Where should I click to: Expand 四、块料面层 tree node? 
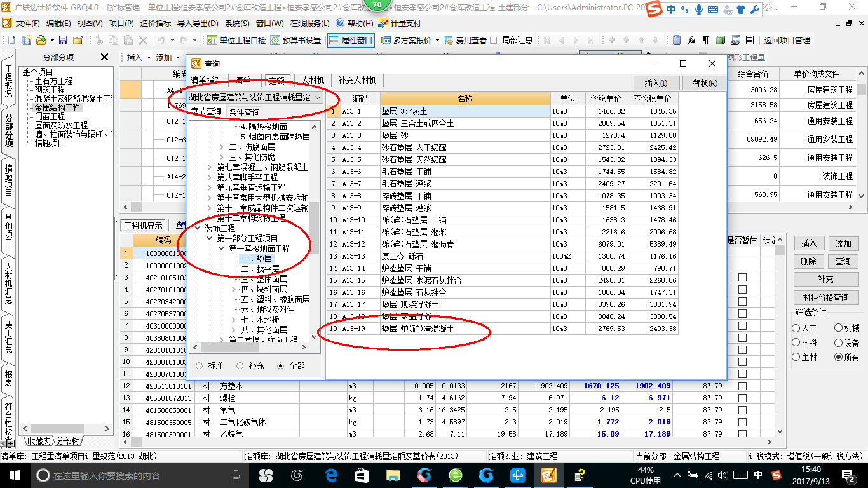pos(233,289)
